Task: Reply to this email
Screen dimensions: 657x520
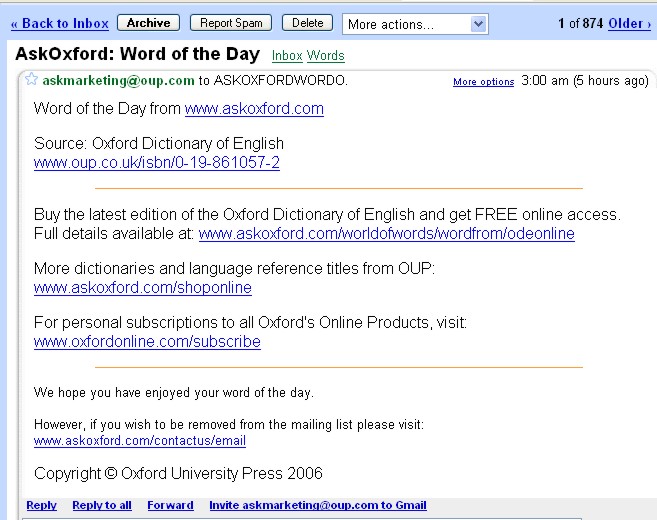Action: pos(41,505)
